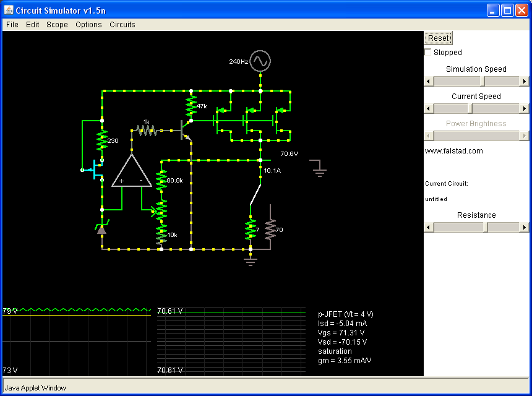Click the rightmost MOSFET in the parallel bank

click(281, 121)
